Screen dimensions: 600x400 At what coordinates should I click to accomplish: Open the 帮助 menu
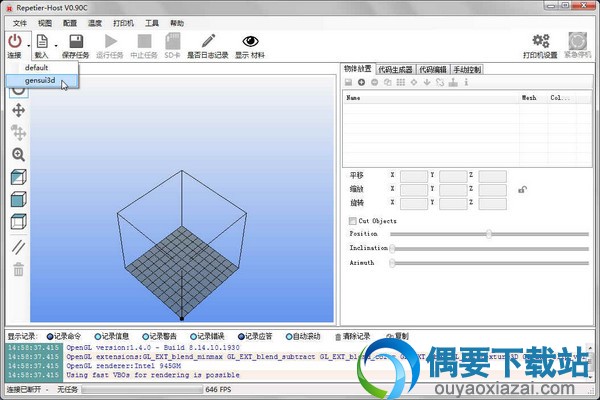tap(177, 23)
